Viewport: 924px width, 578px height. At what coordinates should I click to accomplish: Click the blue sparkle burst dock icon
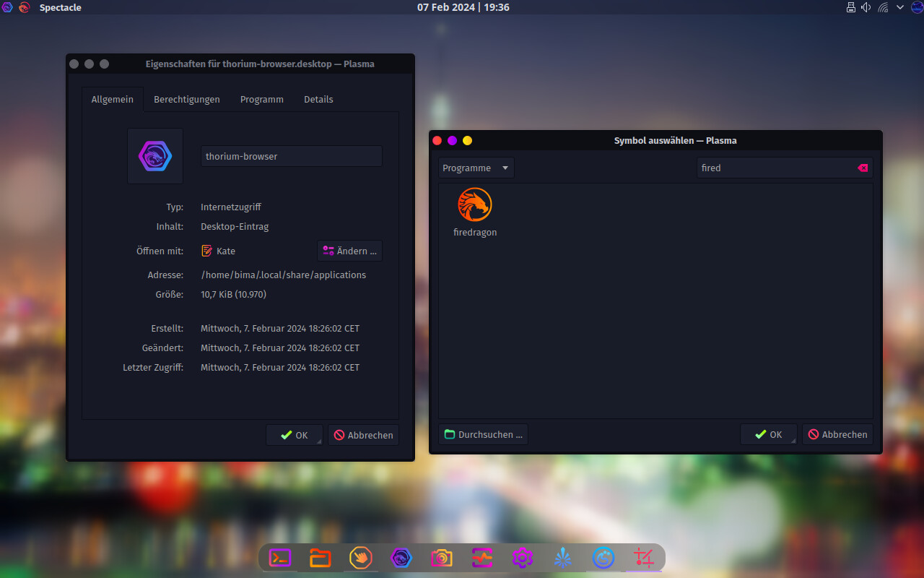click(563, 558)
